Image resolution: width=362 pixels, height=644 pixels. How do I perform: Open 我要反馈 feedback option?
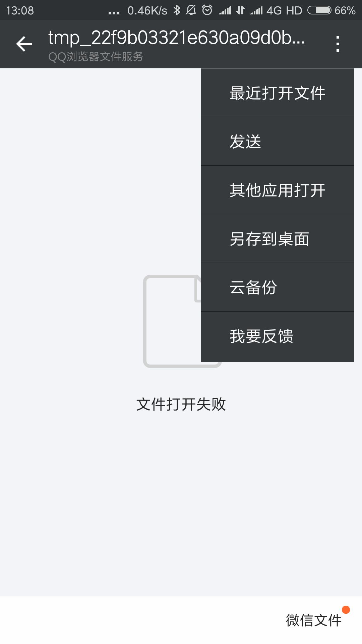pos(278,336)
